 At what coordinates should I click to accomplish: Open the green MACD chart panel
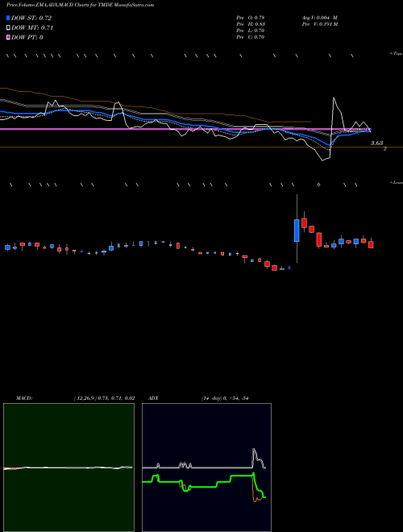coord(69,468)
